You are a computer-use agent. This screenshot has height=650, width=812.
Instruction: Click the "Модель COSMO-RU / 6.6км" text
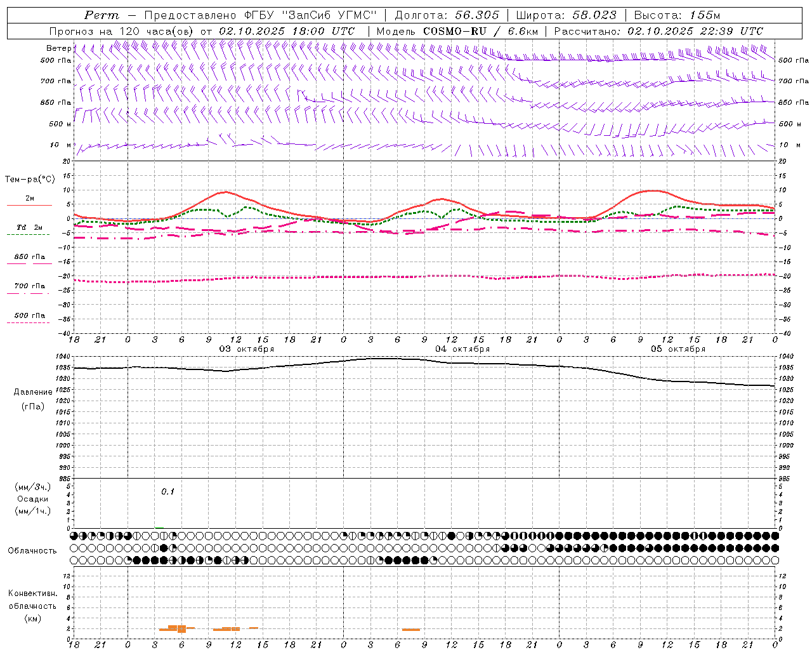457,31
